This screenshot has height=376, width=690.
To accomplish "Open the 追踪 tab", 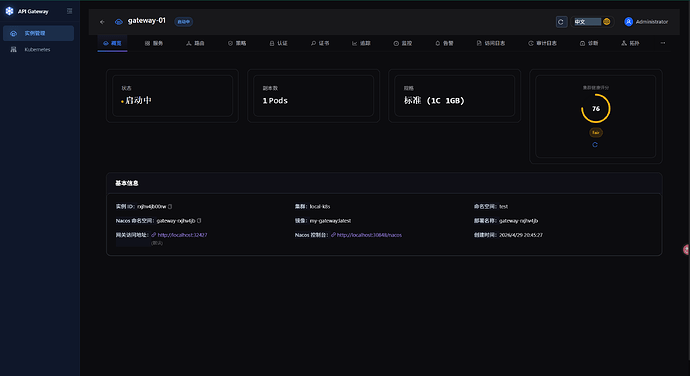I will click(x=361, y=43).
